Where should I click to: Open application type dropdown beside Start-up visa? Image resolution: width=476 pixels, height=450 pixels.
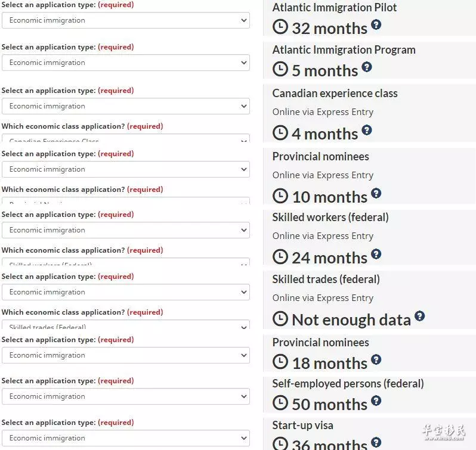(126, 438)
